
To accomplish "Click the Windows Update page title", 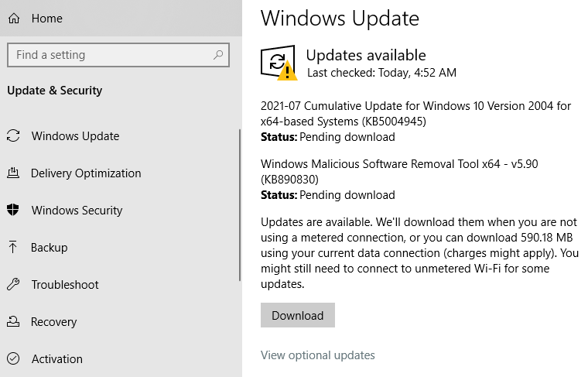I will (340, 18).
